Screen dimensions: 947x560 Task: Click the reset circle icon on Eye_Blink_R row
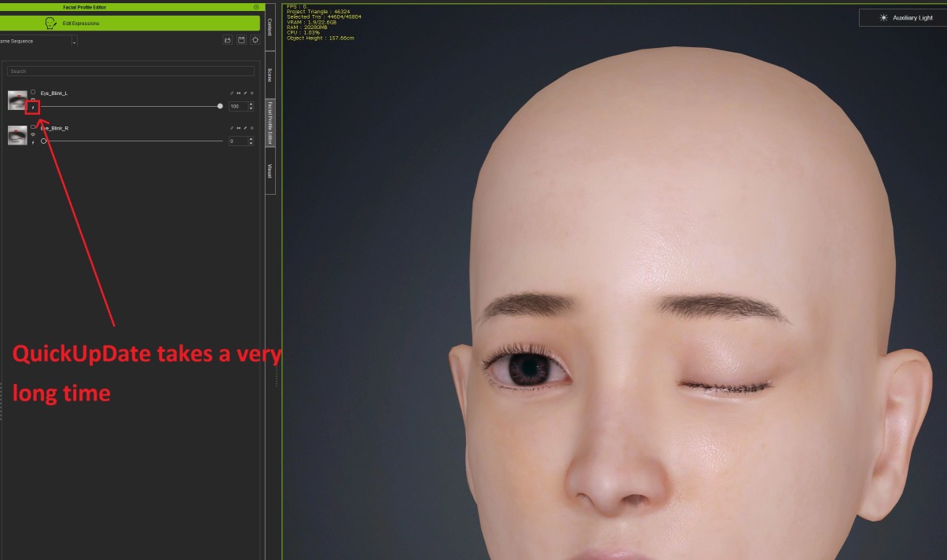pyautogui.click(x=251, y=128)
